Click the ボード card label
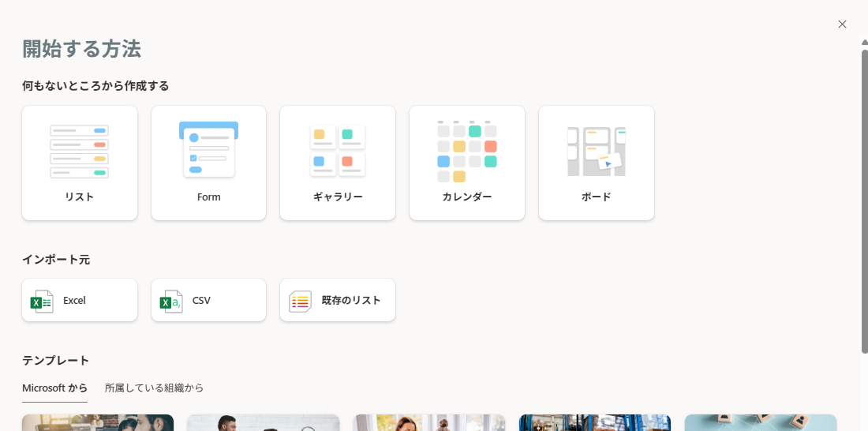Image resolution: width=868 pixels, height=431 pixels. [597, 197]
